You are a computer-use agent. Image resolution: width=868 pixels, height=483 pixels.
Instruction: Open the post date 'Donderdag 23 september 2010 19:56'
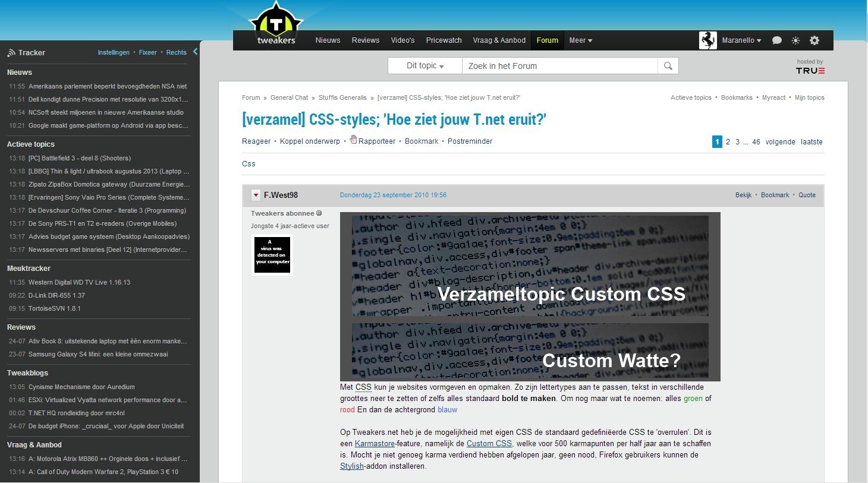[393, 195]
